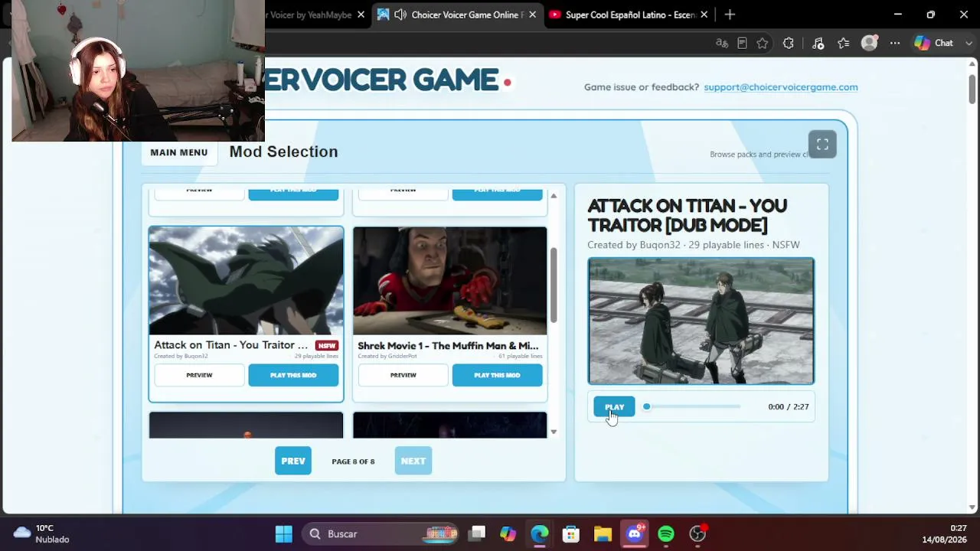Open the translate page icon
This screenshot has width=980, height=551.
click(x=721, y=43)
